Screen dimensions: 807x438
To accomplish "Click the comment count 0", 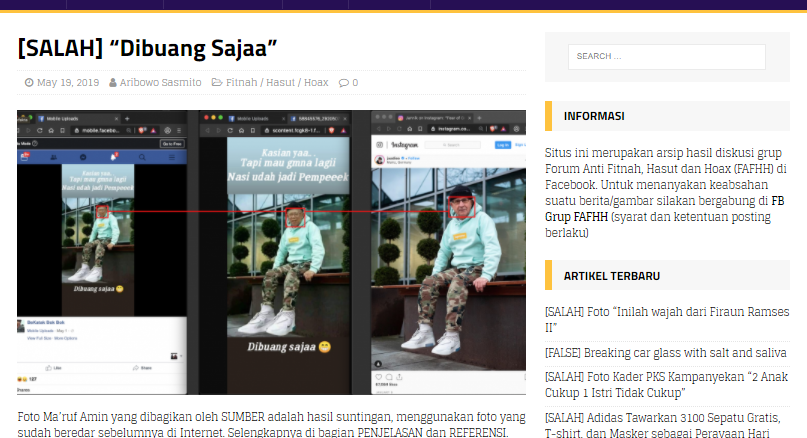I will [355, 82].
